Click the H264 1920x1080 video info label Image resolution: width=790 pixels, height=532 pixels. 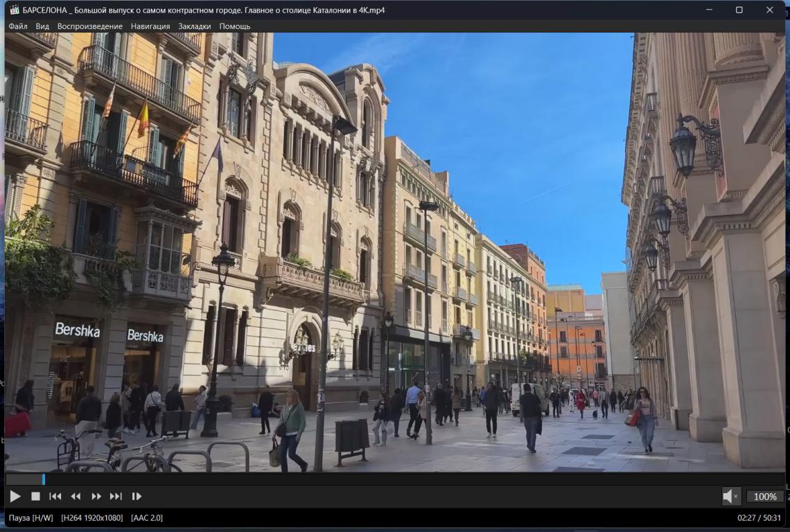tap(92, 517)
